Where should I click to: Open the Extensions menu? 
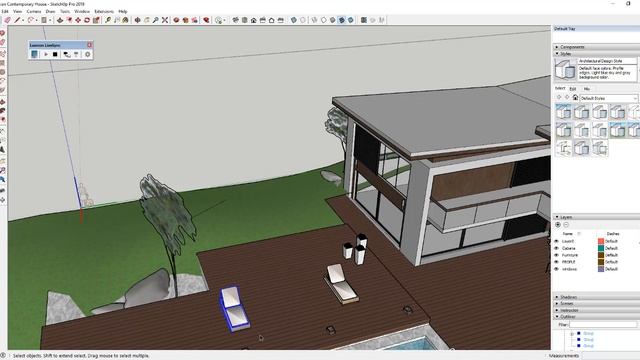pos(104,11)
